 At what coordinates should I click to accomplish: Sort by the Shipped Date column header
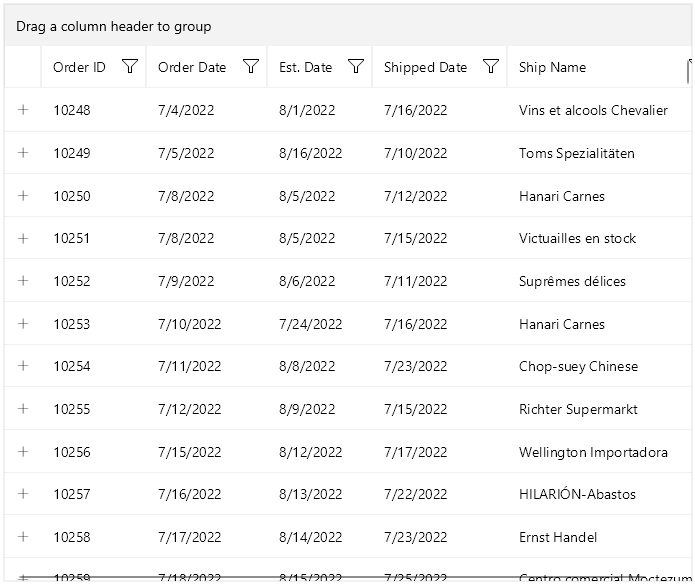point(426,67)
